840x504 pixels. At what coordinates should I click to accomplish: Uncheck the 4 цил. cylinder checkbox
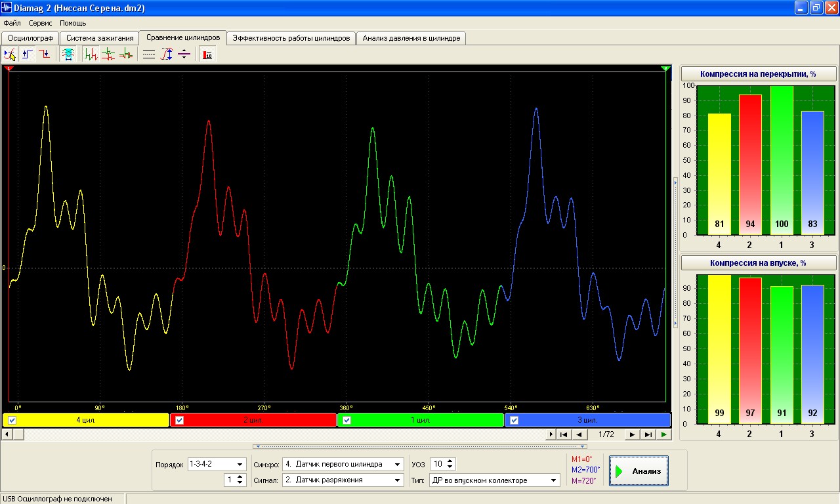pyautogui.click(x=12, y=421)
